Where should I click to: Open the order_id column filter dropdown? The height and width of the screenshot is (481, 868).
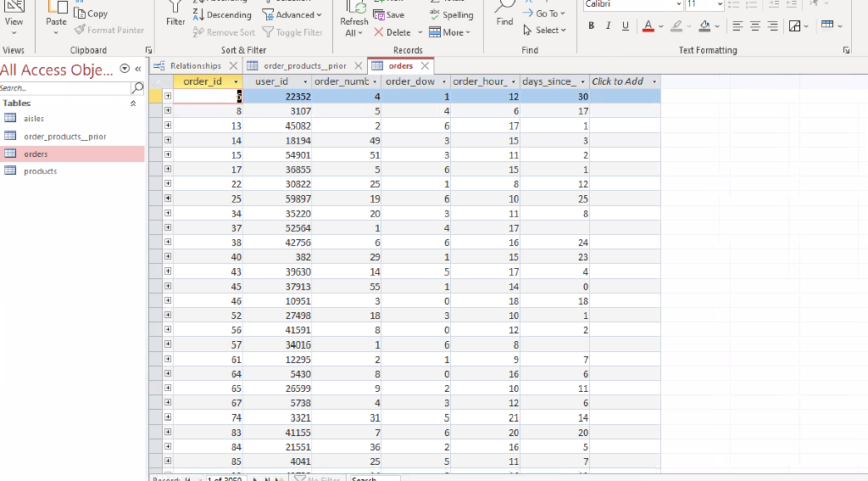[236, 81]
